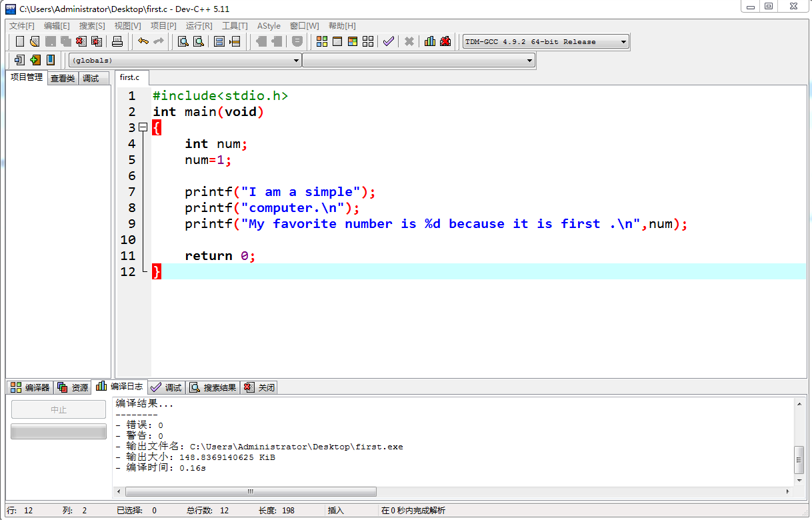Click the first icon on second toolbar row
The height and width of the screenshot is (520, 812).
point(19,60)
